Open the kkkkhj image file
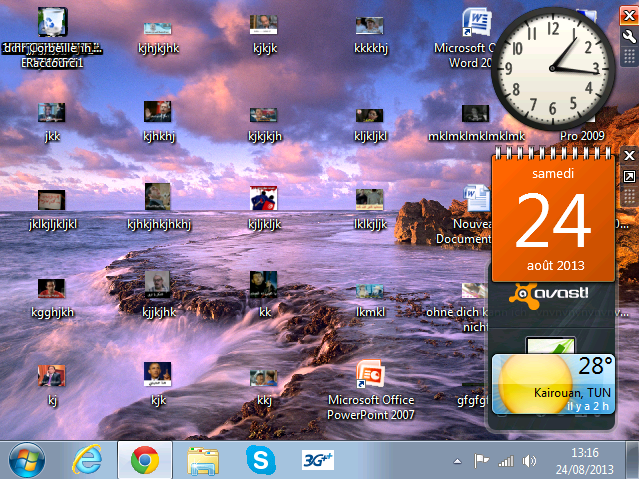639x479 pixels. [x=369, y=25]
